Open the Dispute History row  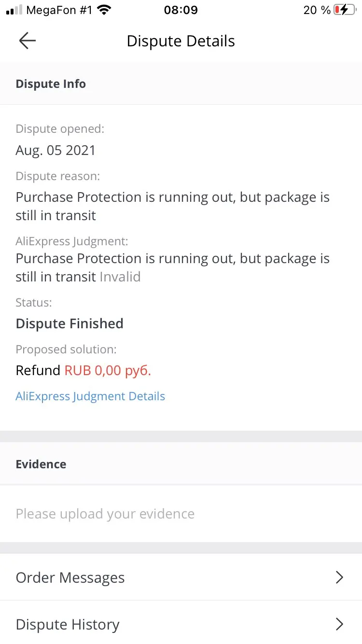point(68,624)
